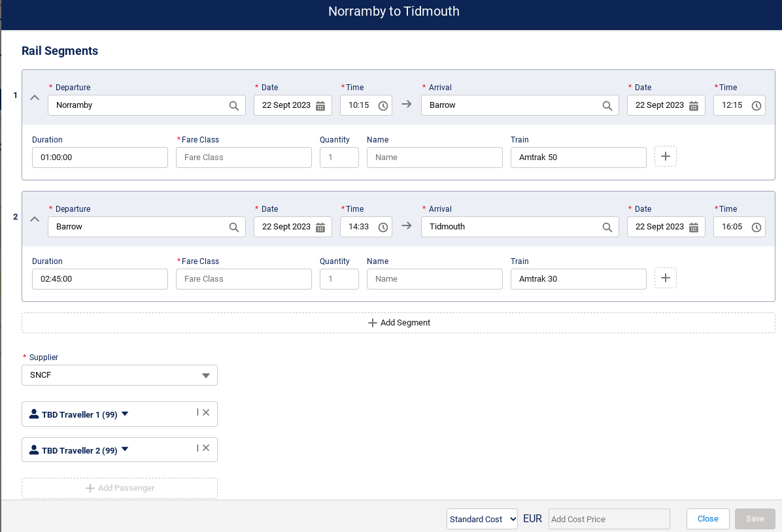Image resolution: width=782 pixels, height=532 pixels.
Task: Click plus icon beside Amtrak 30 train
Action: tap(666, 278)
